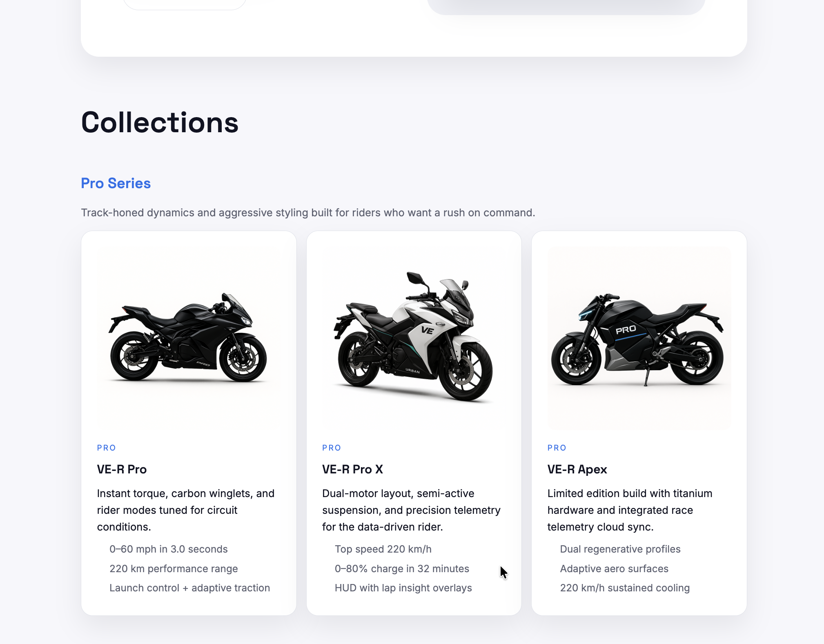Click 'Dual regenerative profiles' spec
Image resolution: width=824 pixels, height=644 pixels.
[x=620, y=549]
